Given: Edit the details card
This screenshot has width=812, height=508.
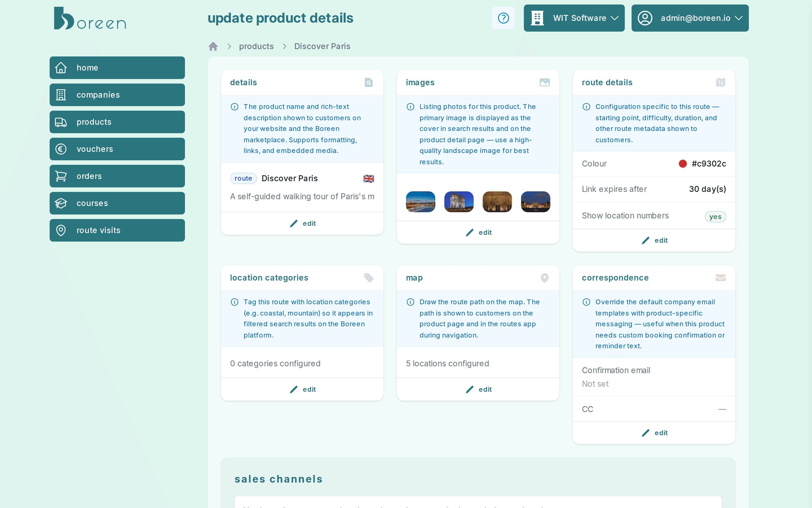Looking at the screenshot, I should click(302, 224).
